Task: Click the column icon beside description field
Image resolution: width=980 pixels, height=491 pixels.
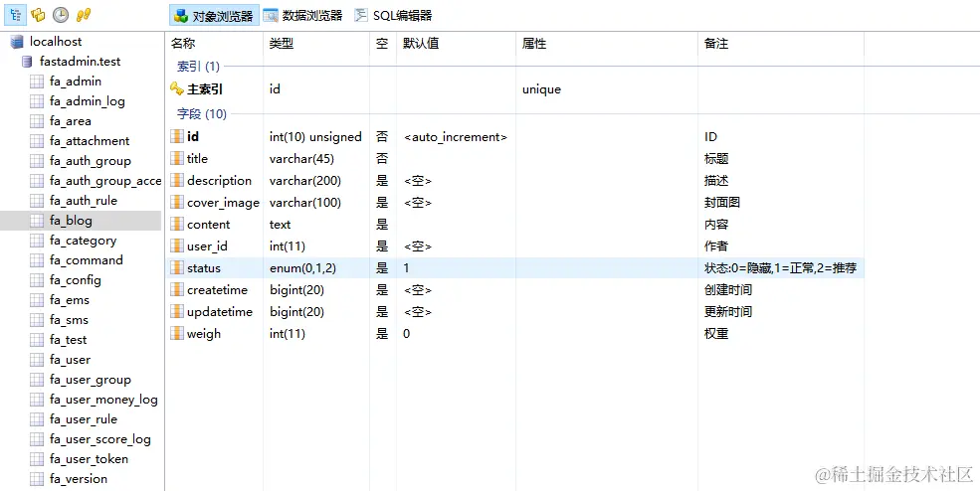Action: coord(177,181)
